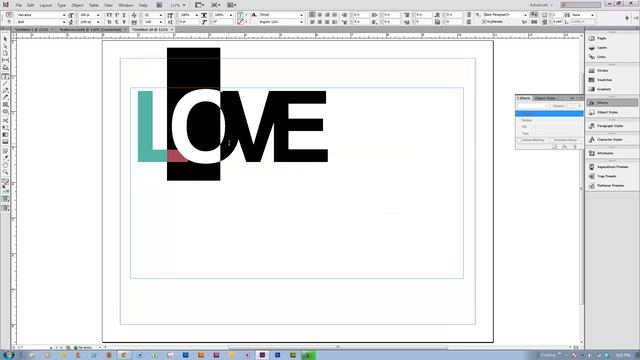
Task: Click the vertical scrollbar of document window
Action: (x=581, y=188)
